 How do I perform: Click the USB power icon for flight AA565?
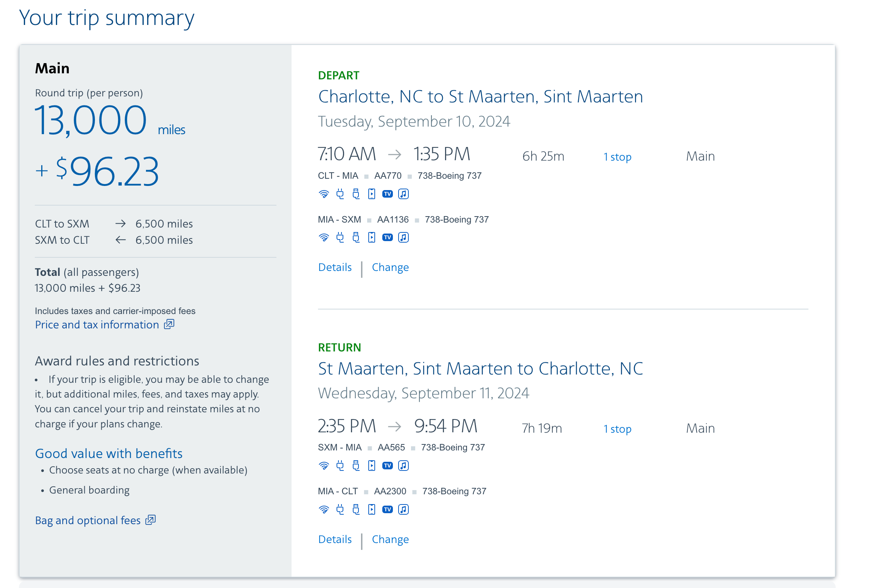[x=356, y=466]
